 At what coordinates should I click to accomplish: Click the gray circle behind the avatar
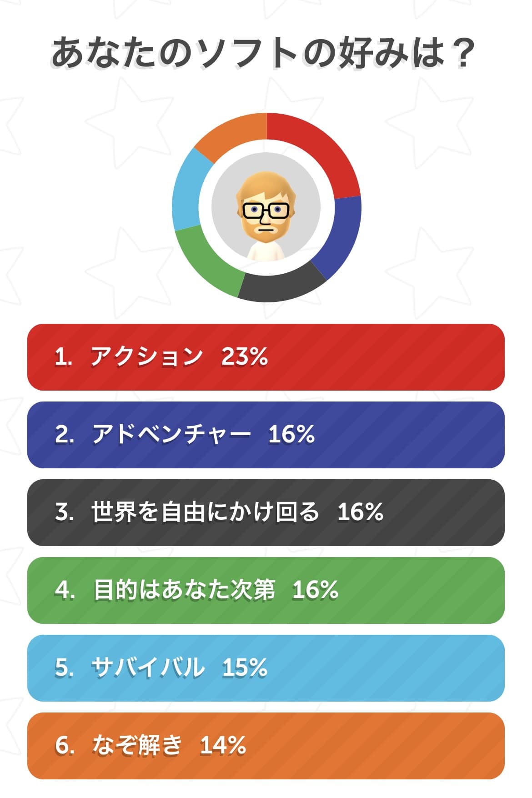[x=266, y=207]
